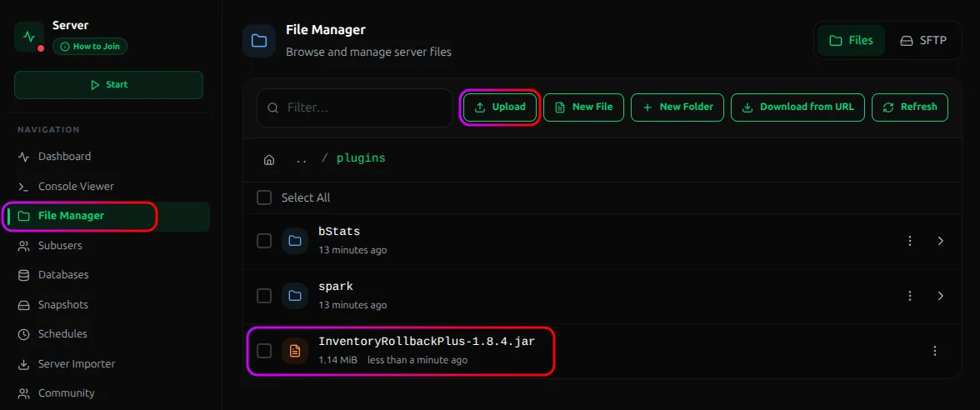This screenshot has height=410, width=980.
Task: Click the Download from URL button
Action: (797, 107)
